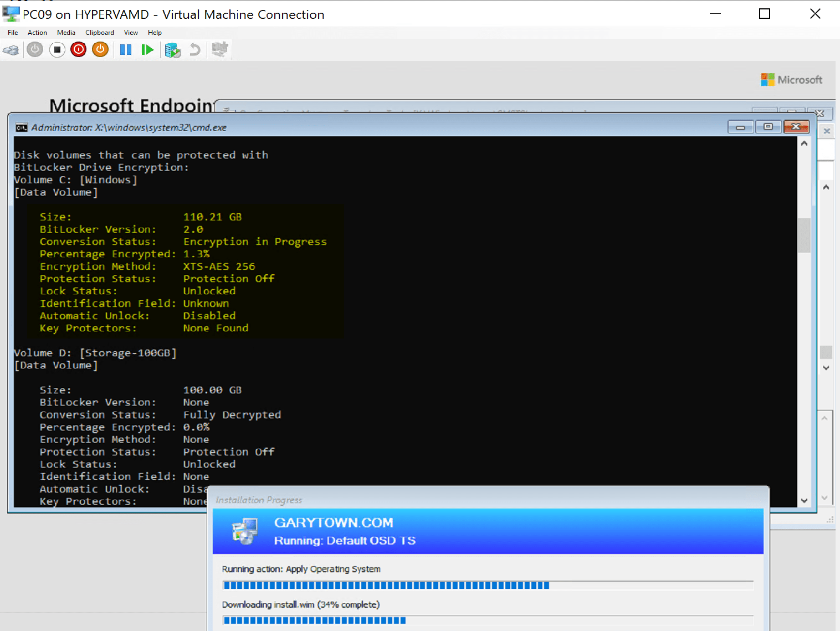840x631 pixels.
Task: Shut down the guest OS with orange power icon
Action: pos(100,50)
